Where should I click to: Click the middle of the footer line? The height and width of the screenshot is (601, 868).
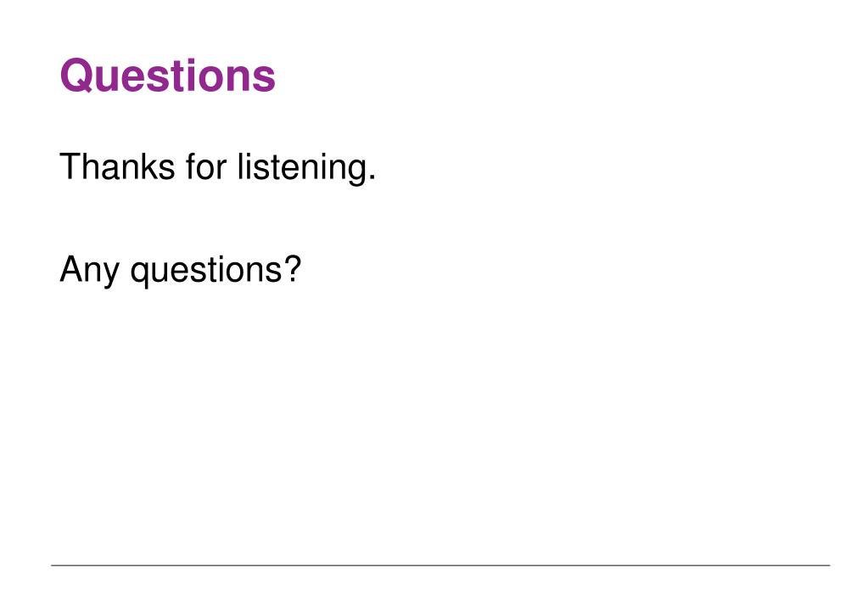tap(440, 565)
